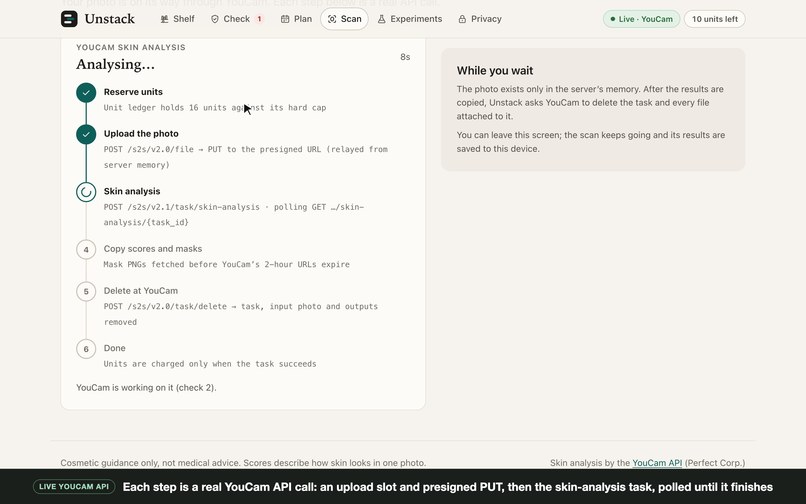Click step 4 circle for Copy scores
Screen dimensions: 806x504
coord(86,249)
